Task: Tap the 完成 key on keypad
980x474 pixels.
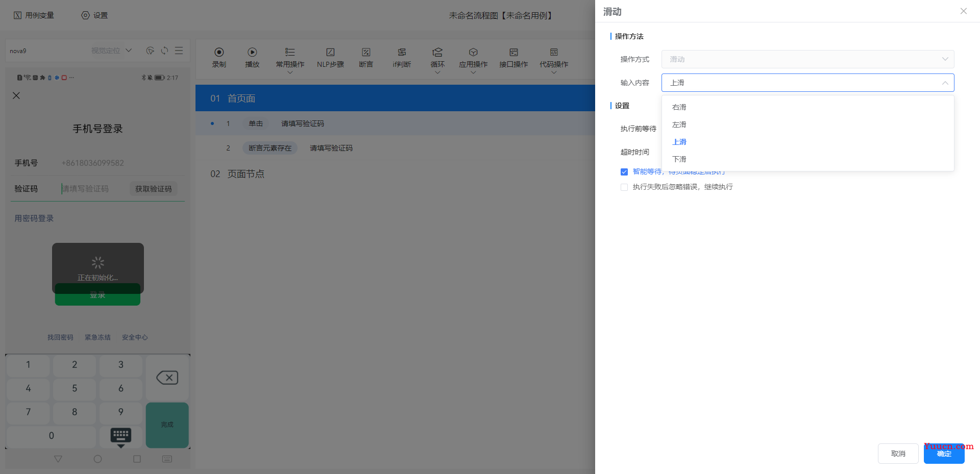Action: point(167,425)
